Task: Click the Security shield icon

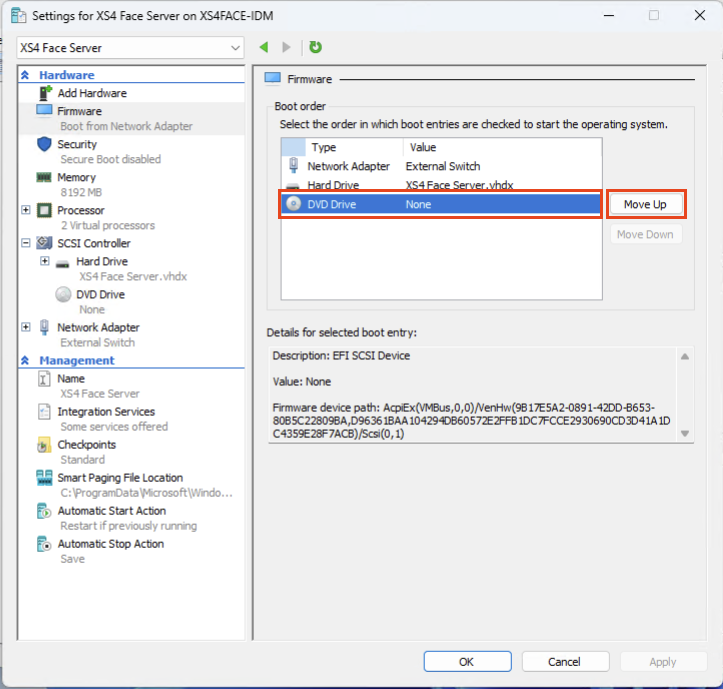Action: pos(44,144)
